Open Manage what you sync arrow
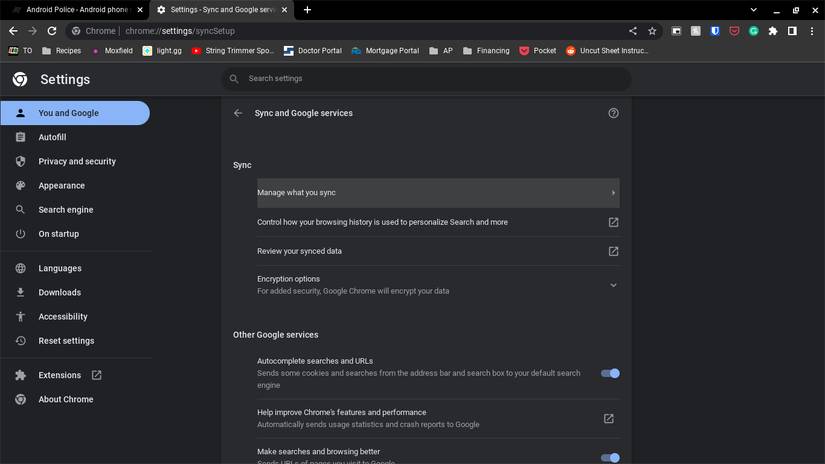 pyautogui.click(x=613, y=193)
